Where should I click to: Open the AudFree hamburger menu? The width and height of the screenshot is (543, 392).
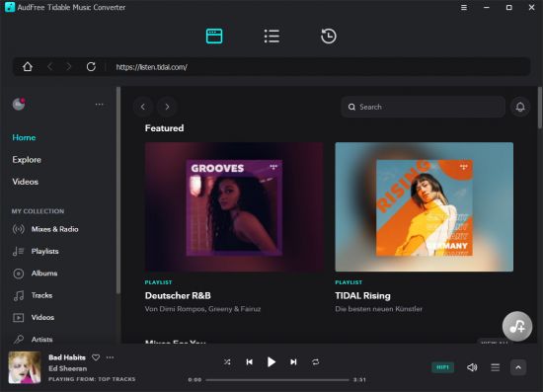[464, 7]
